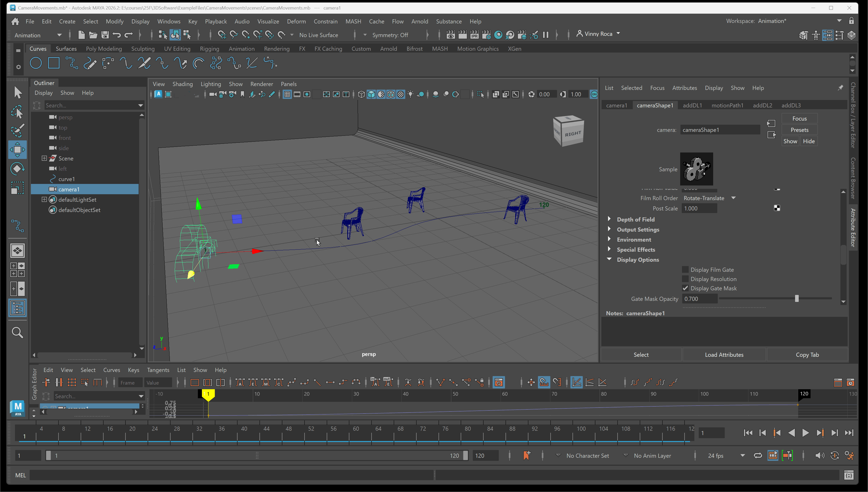The image size is (868, 492).
Task: Click the search magnifier in toolbox
Action: [x=17, y=333]
